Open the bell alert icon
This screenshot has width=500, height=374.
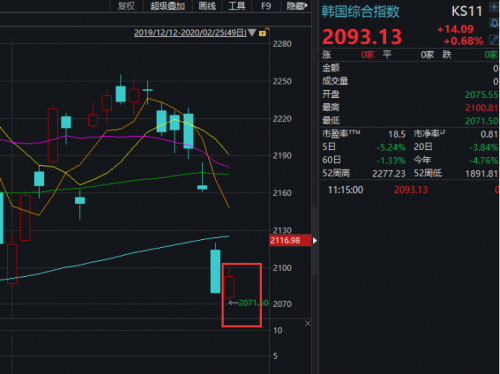tap(494, 23)
